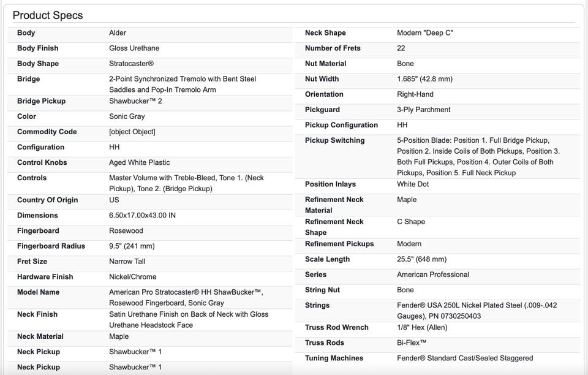Click the Fret Size label
588x375 pixels.
tap(34, 262)
